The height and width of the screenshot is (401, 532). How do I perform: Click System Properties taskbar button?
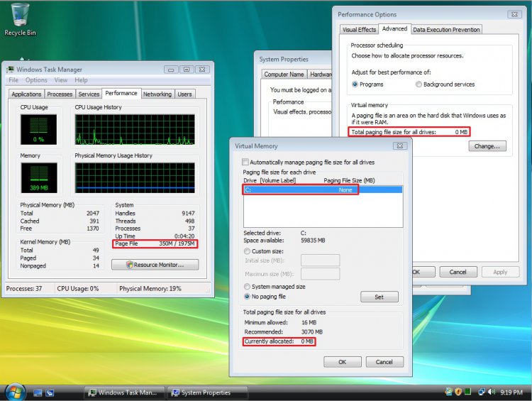tap(208, 392)
